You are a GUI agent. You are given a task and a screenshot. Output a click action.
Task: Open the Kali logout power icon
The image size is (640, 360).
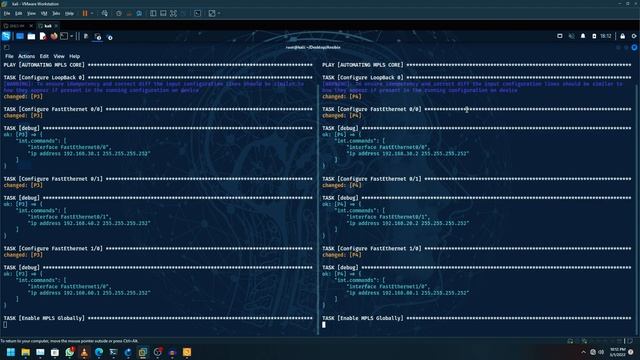(634, 36)
